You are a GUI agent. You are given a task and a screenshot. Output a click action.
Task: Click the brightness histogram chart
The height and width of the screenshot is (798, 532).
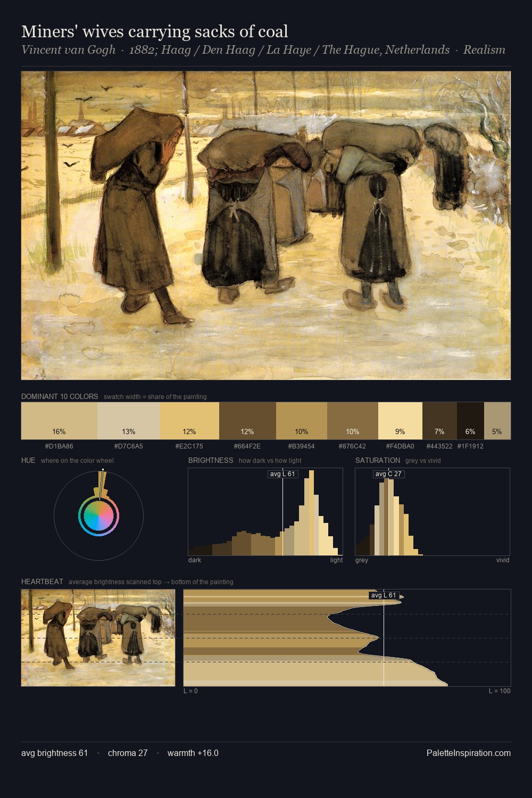pyautogui.click(x=265, y=512)
